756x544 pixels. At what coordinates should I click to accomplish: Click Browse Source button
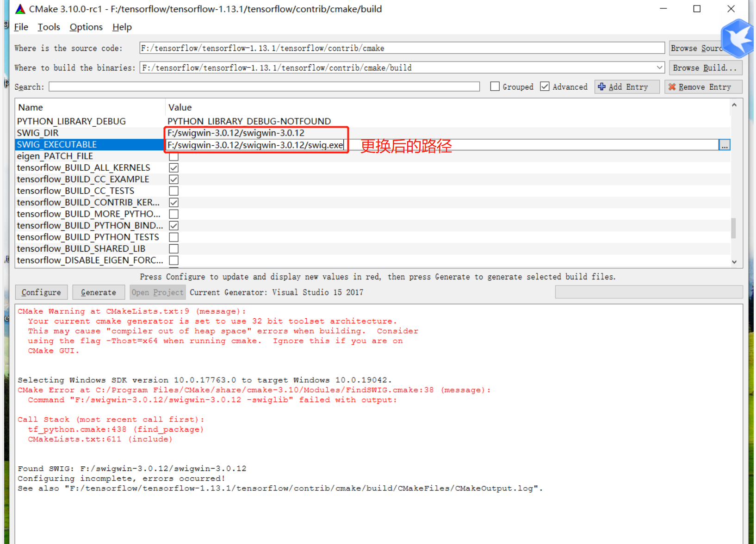699,48
